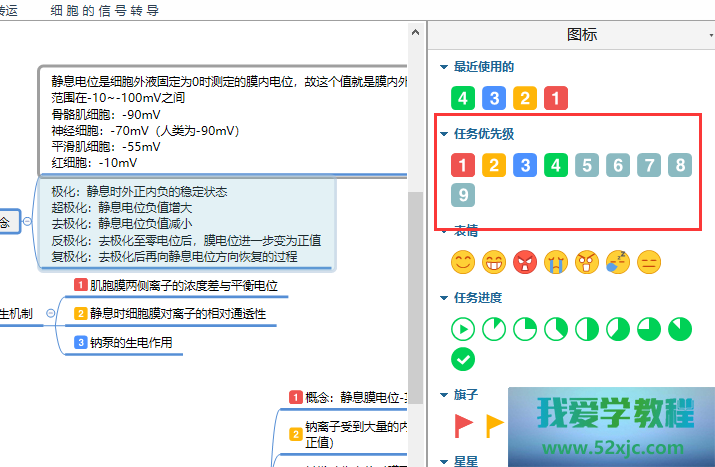Open the 图标 panel dropdown arrow

pyautogui.click(x=710, y=35)
